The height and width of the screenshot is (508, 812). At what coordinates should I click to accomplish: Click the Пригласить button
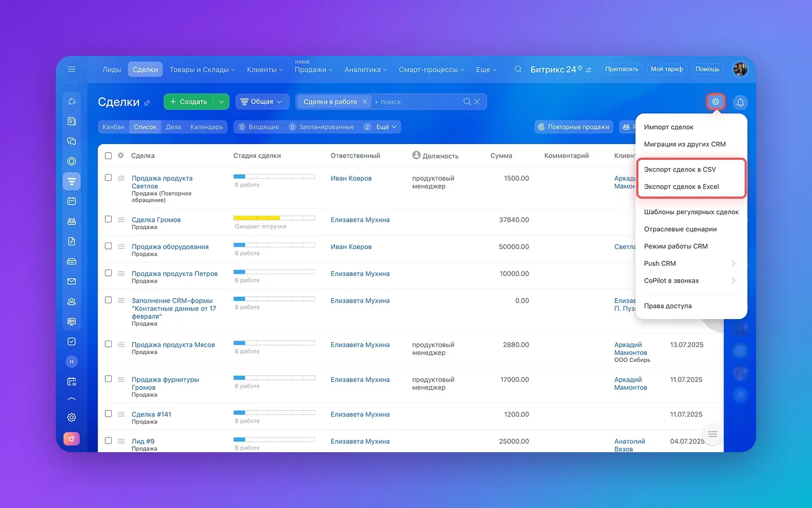point(621,70)
